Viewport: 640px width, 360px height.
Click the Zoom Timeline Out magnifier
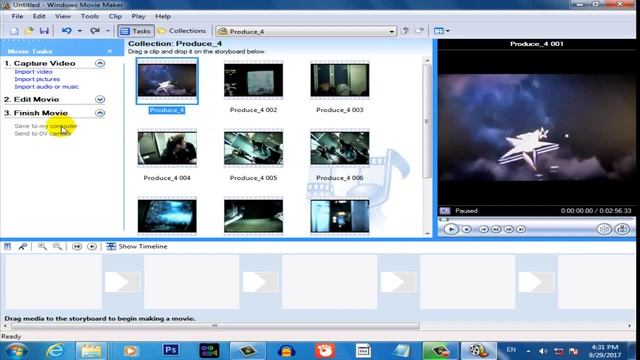point(58,247)
